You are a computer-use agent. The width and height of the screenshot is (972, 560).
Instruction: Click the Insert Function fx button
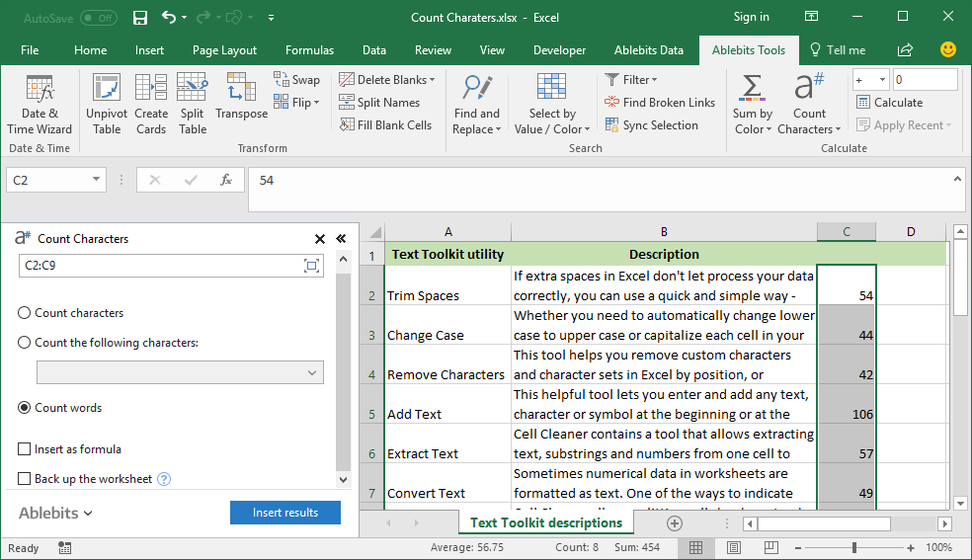pyautogui.click(x=225, y=181)
